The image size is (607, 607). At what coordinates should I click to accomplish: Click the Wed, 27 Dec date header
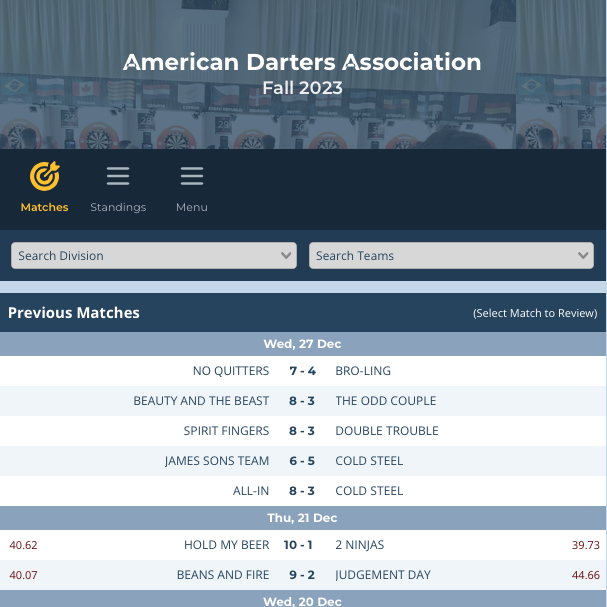pos(302,344)
